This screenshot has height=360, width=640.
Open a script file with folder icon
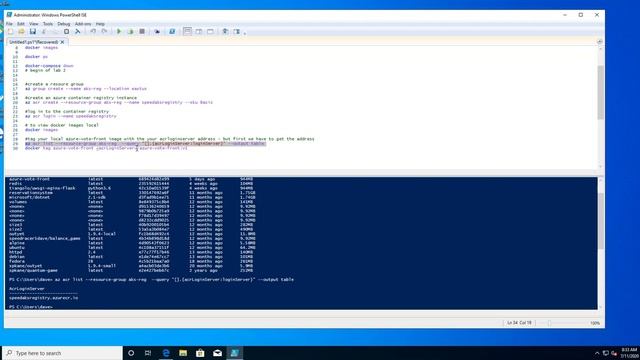point(21,31)
